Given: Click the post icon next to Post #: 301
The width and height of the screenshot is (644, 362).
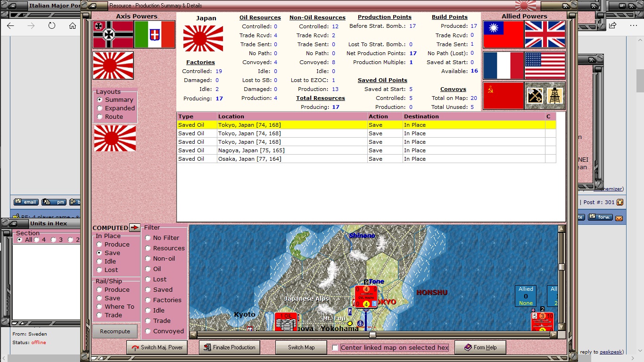Looking at the screenshot, I should tap(620, 202).
